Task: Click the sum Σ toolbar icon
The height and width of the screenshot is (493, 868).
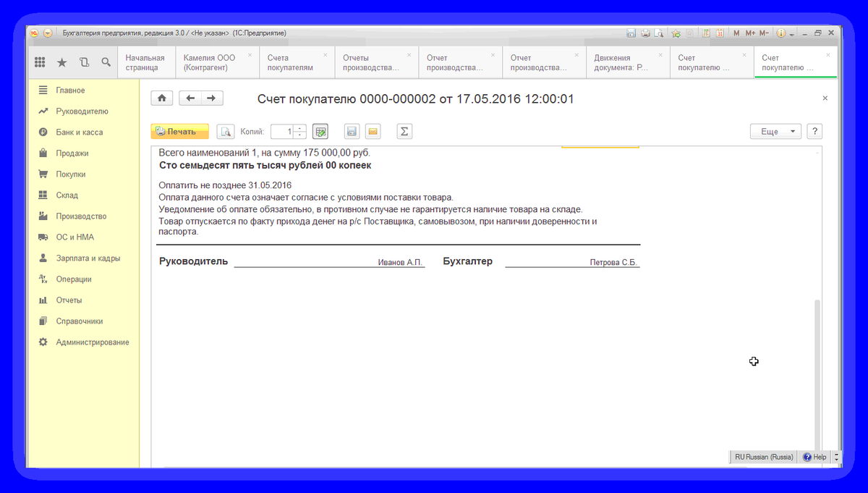Action: 404,131
